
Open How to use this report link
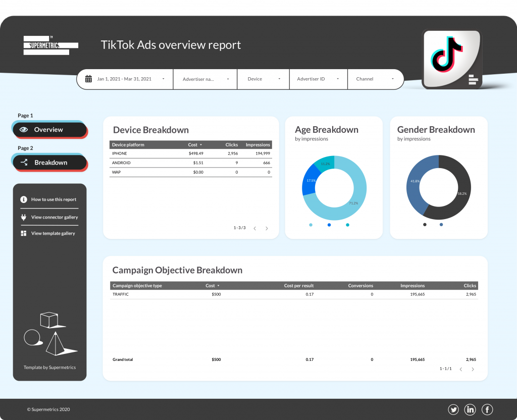(54, 199)
